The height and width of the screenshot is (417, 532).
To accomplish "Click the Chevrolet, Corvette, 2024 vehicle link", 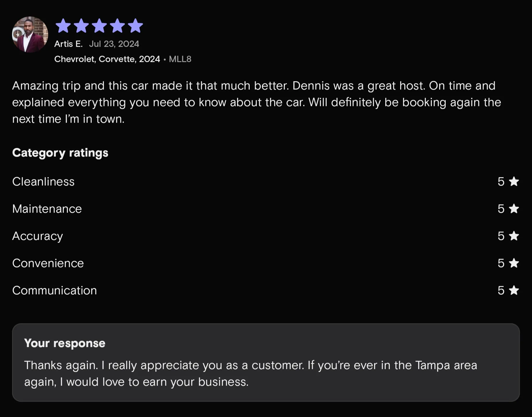I will [x=107, y=59].
